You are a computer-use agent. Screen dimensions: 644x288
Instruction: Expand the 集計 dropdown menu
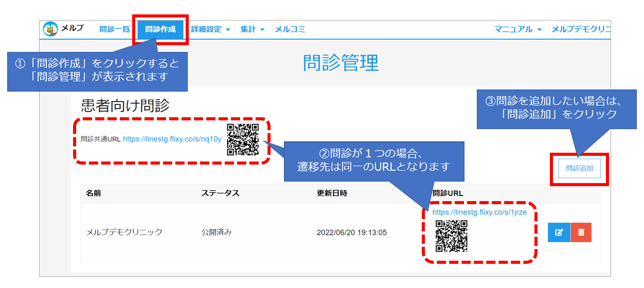253,29
